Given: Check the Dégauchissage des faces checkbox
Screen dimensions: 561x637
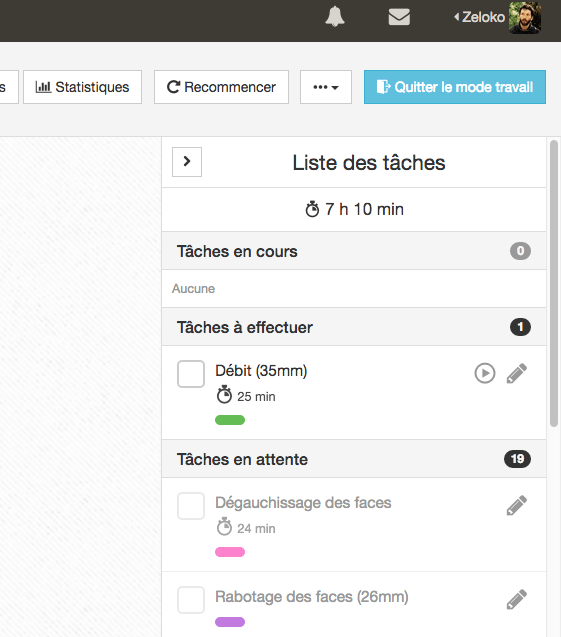Looking at the screenshot, I should (191, 506).
